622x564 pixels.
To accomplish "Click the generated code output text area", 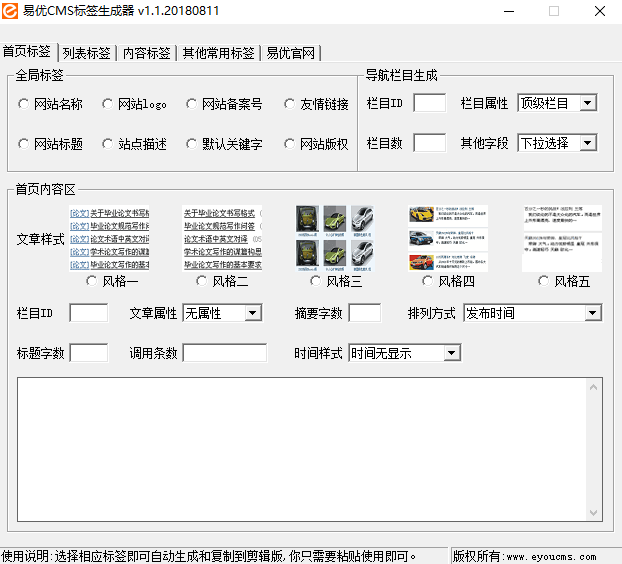I will click(x=300, y=448).
